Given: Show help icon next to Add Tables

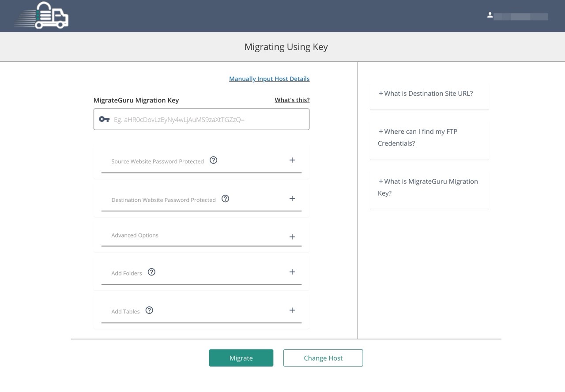Looking at the screenshot, I should (x=149, y=310).
